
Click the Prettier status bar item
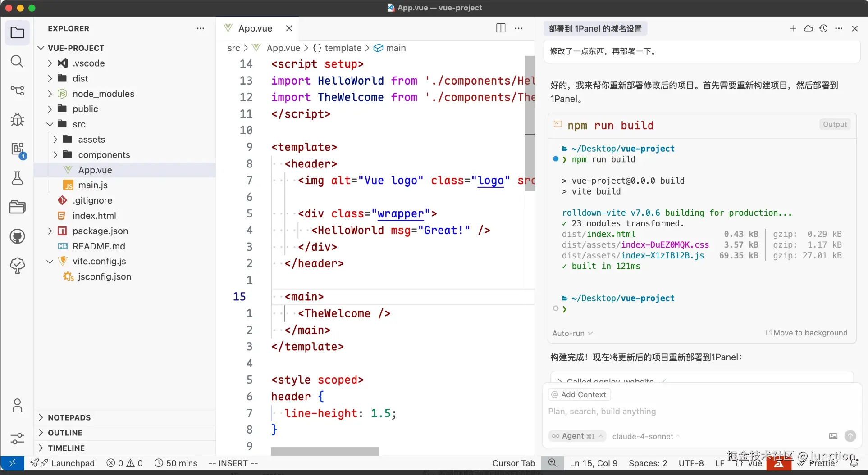[x=818, y=463]
